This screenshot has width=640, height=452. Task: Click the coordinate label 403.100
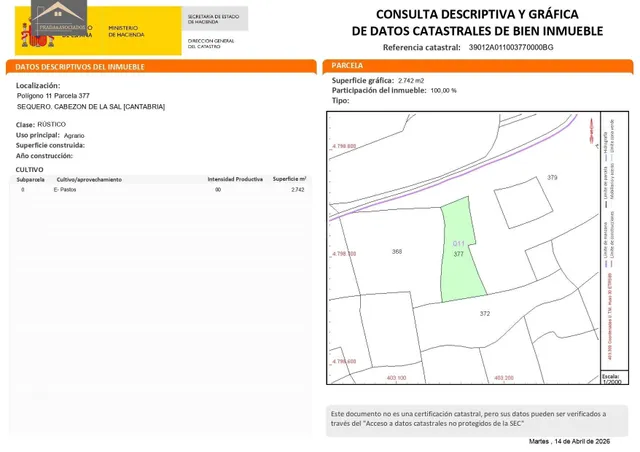(396, 378)
